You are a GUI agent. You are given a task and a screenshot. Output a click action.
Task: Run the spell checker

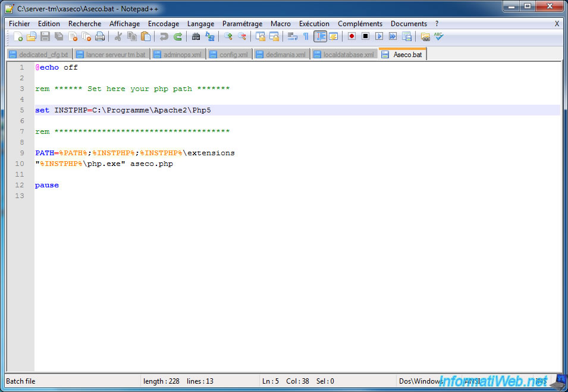click(440, 36)
